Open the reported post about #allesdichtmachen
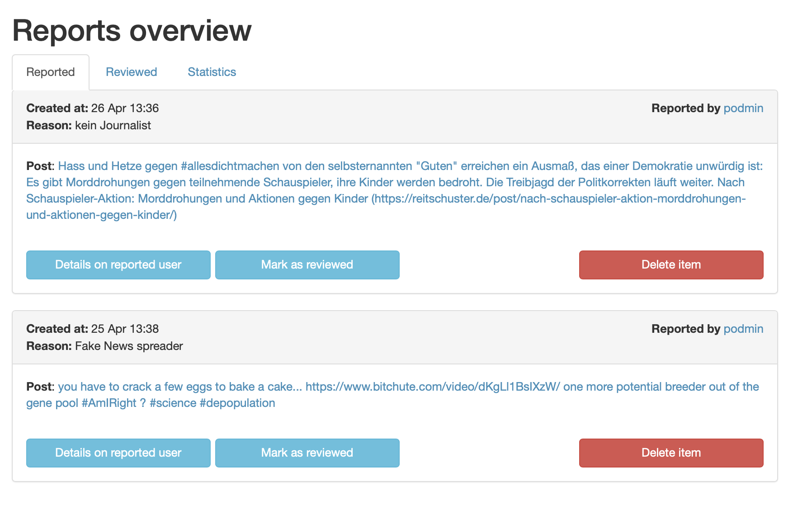Screen dimensions: 812x510 394,190
